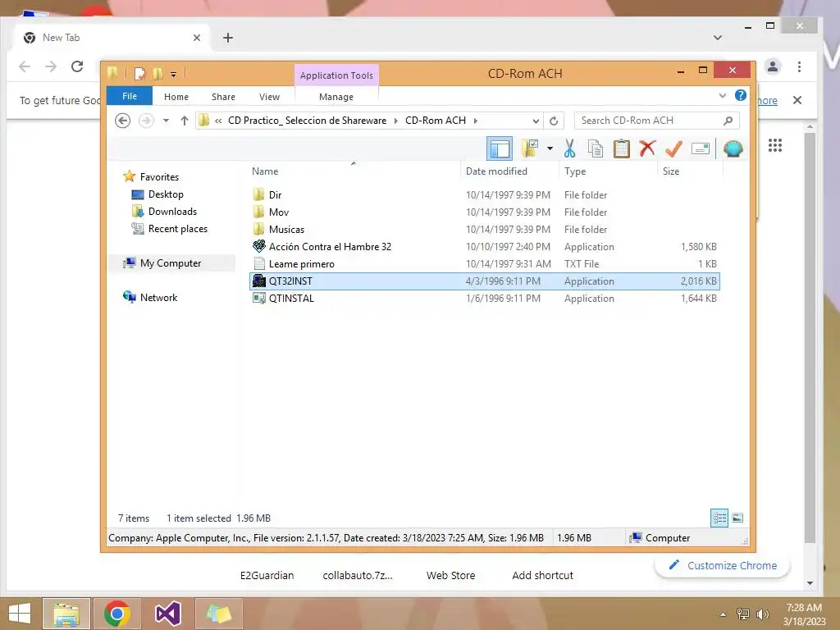The height and width of the screenshot is (630, 840).
Task: Click the taskbar volume speaker icon
Action: click(x=762, y=614)
